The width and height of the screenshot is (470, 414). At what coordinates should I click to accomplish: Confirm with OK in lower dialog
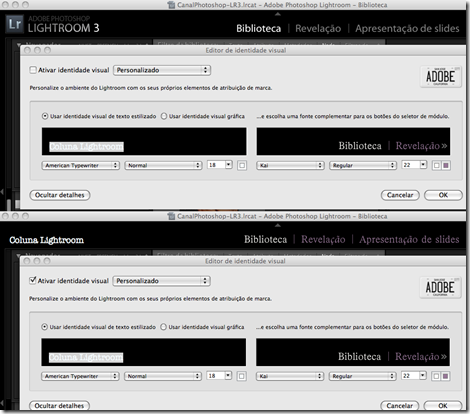(443, 406)
